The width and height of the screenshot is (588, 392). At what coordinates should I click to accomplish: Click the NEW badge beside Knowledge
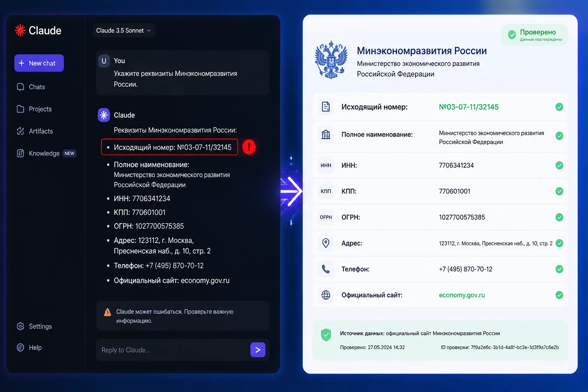point(70,154)
